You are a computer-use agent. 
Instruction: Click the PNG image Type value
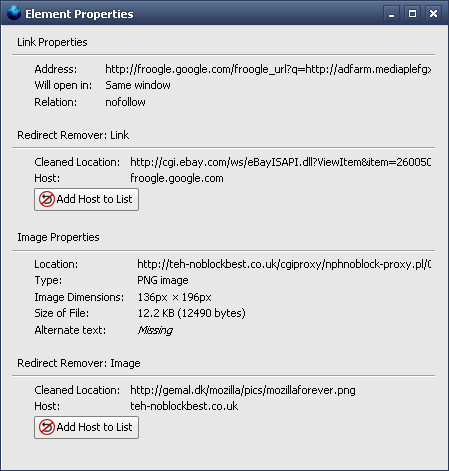tap(163, 280)
